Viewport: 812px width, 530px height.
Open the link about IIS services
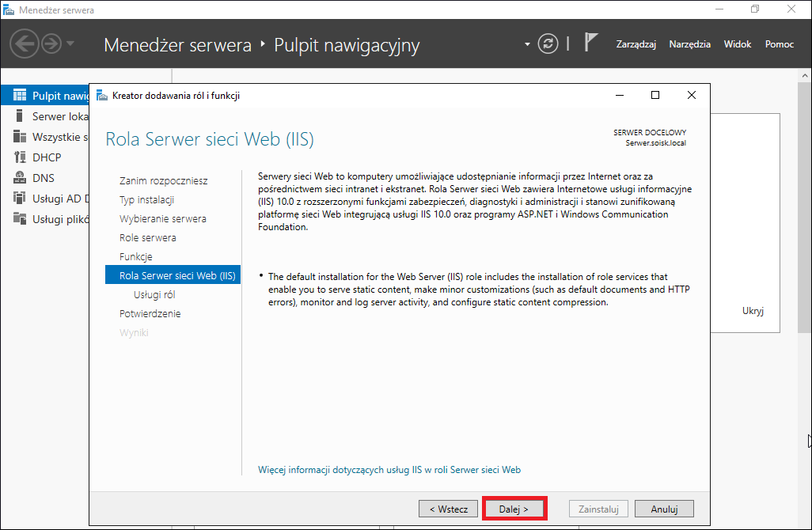point(389,470)
